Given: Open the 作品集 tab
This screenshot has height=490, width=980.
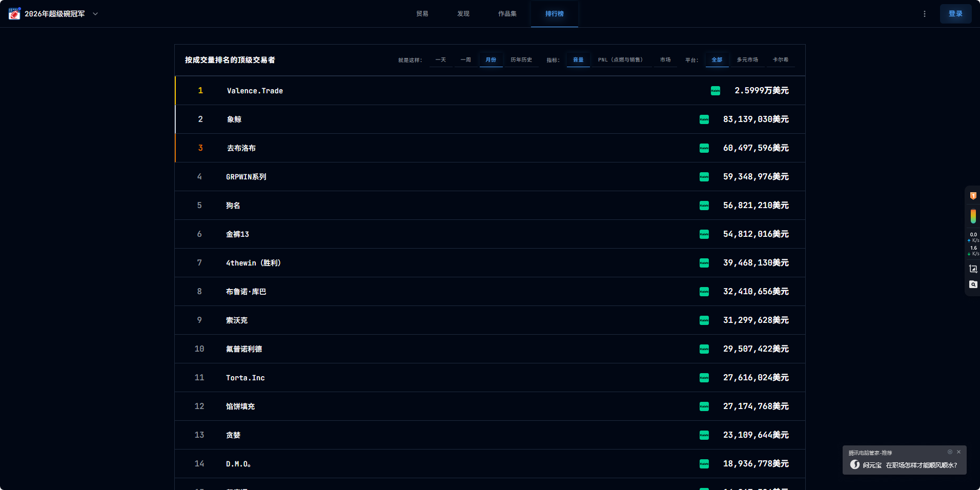Looking at the screenshot, I should tap(507, 14).
